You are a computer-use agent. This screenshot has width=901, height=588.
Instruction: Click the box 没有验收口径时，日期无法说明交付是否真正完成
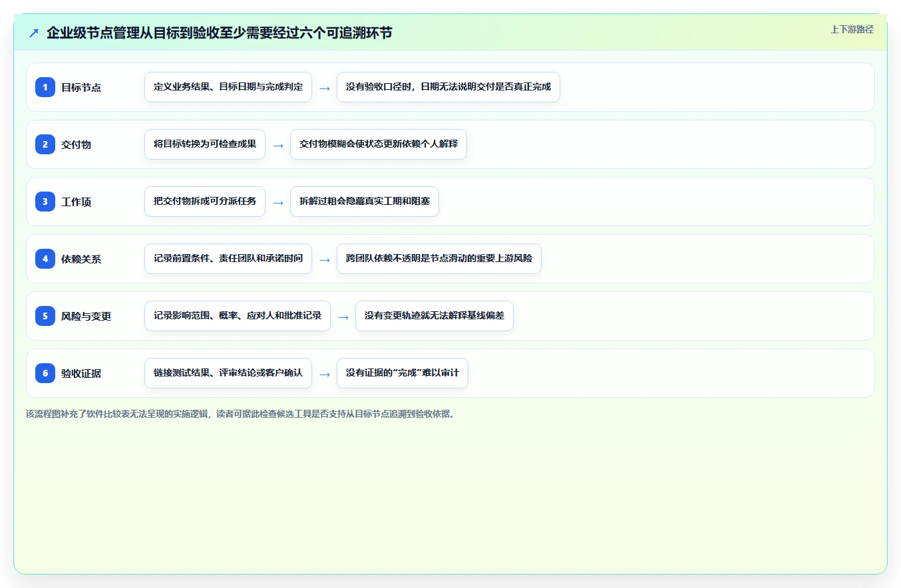point(449,87)
